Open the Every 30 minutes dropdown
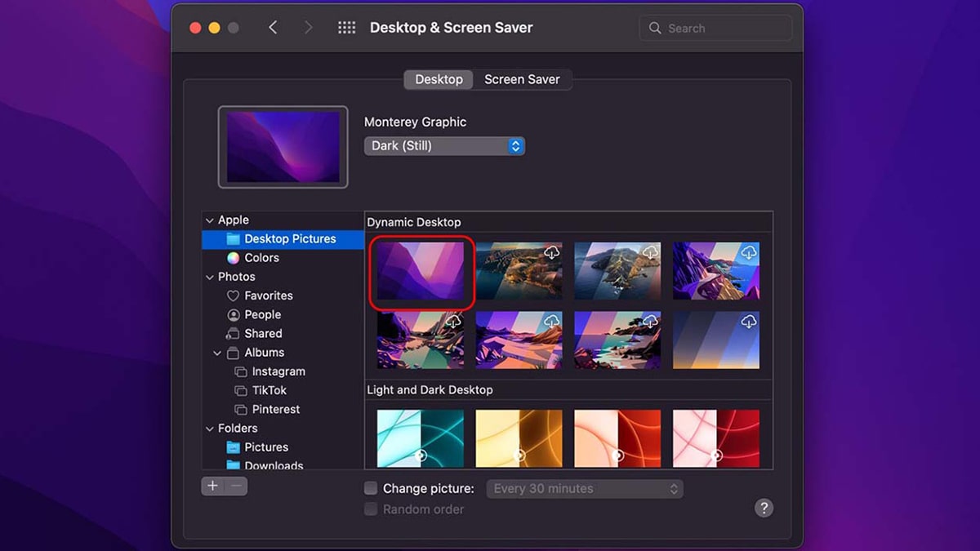 point(585,488)
